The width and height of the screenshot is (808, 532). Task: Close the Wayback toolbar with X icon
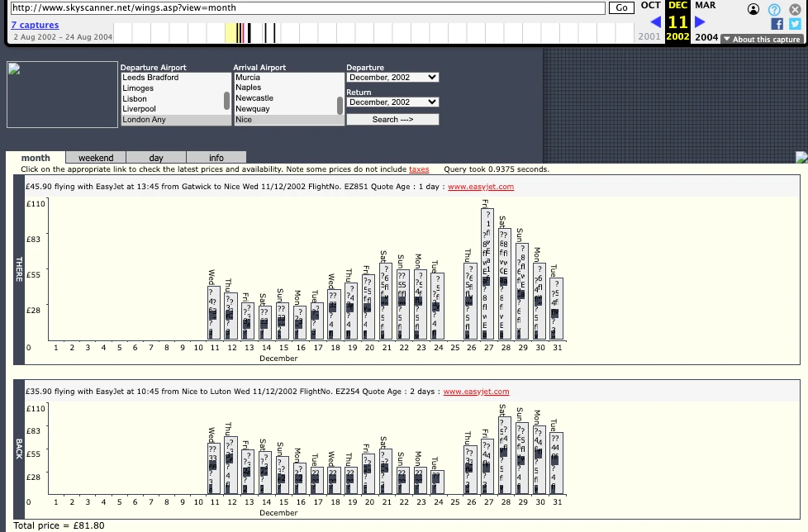(x=795, y=9)
